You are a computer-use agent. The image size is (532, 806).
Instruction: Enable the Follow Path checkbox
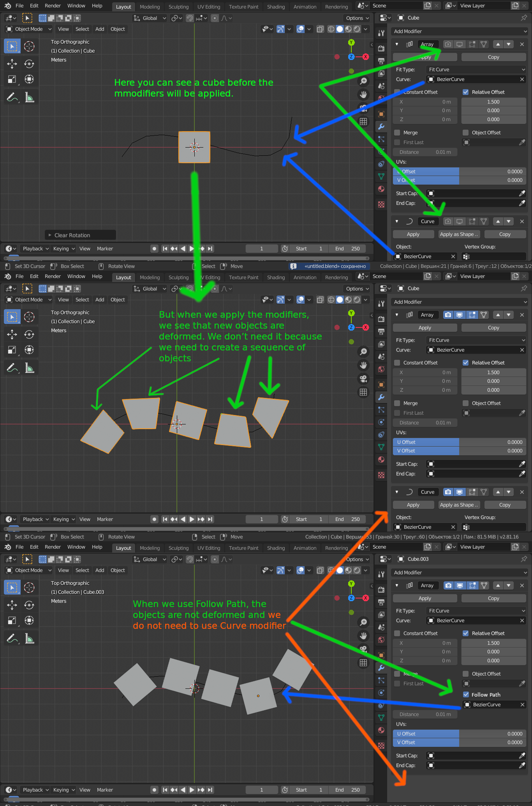point(466,695)
